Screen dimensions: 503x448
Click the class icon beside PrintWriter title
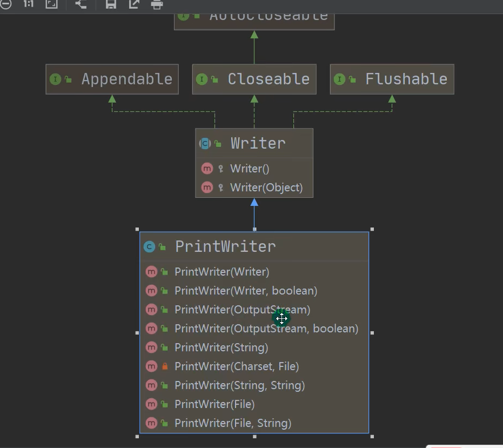coord(149,247)
